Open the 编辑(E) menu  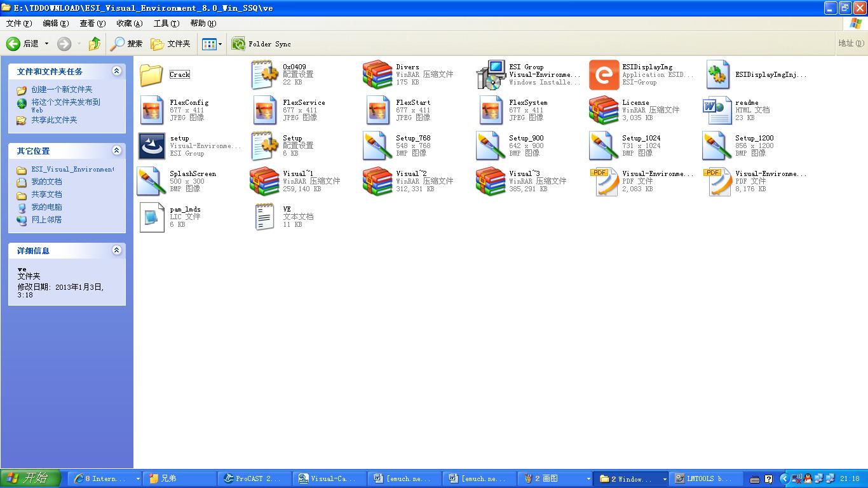(56, 24)
